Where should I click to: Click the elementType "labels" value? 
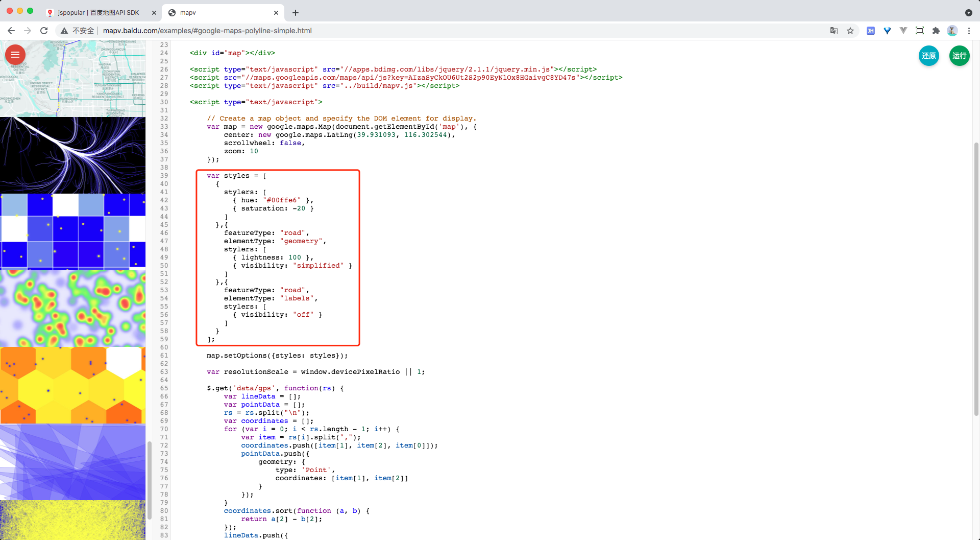[x=297, y=298]
